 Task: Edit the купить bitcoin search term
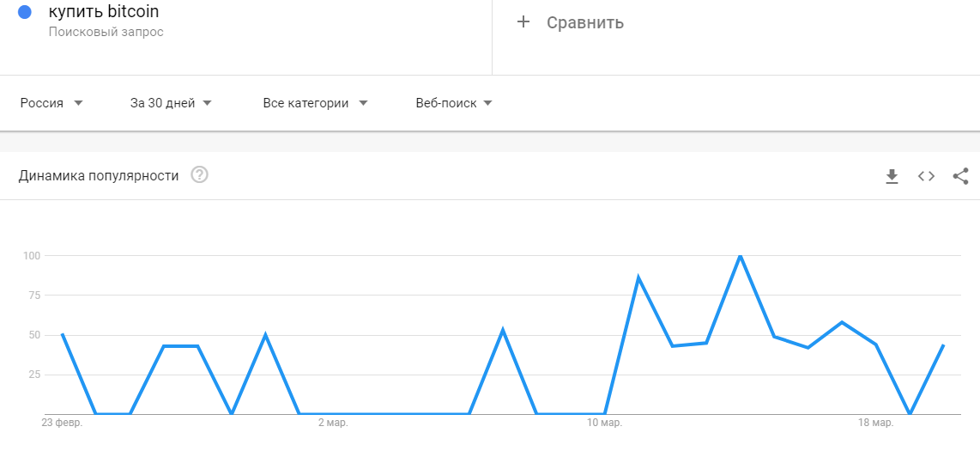click(104, 11)
